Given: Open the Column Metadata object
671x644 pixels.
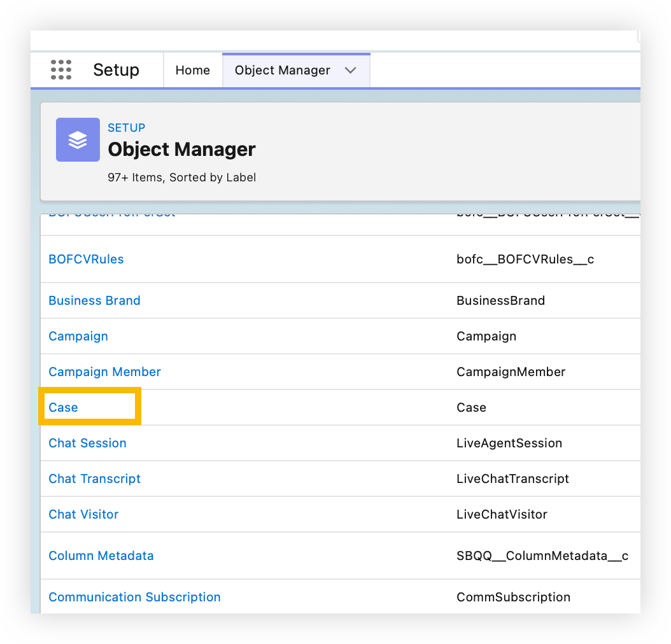Looking at the screenshot, I should pyautogui.click(x=101, y=556).
